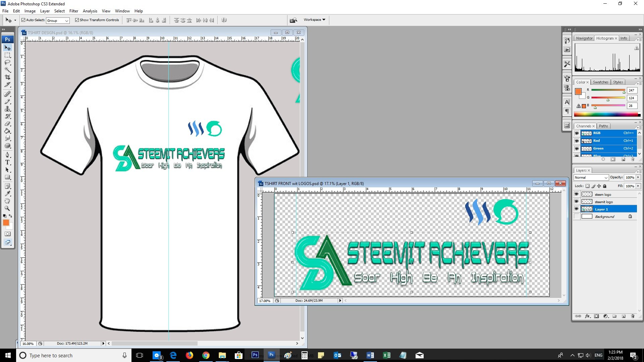Select the Pen tool
Image resolution: width=644 pixels, height=362 pixels.
click(7, 155)
